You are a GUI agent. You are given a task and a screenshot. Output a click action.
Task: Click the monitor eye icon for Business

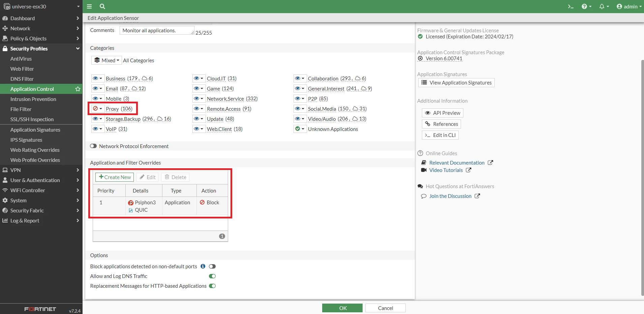pos(95,78)
